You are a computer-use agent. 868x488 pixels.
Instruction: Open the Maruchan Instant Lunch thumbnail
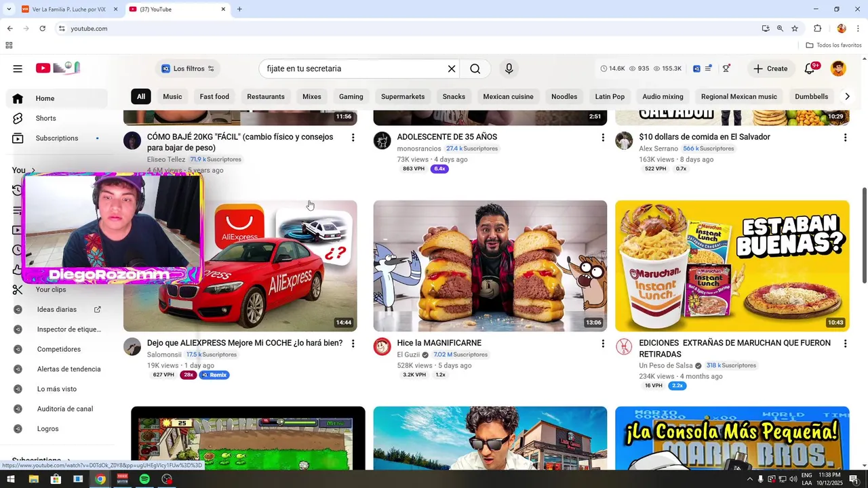click(x=732, y=266)
